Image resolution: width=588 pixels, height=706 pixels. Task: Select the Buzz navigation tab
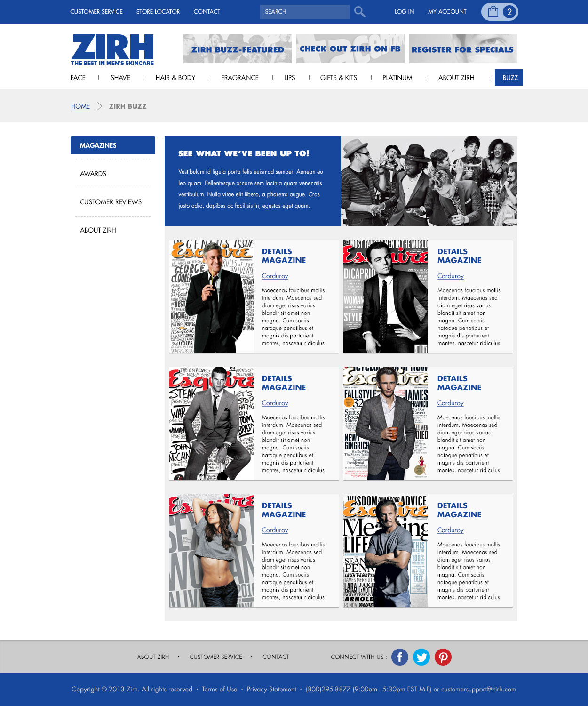[x=509, y=78]
